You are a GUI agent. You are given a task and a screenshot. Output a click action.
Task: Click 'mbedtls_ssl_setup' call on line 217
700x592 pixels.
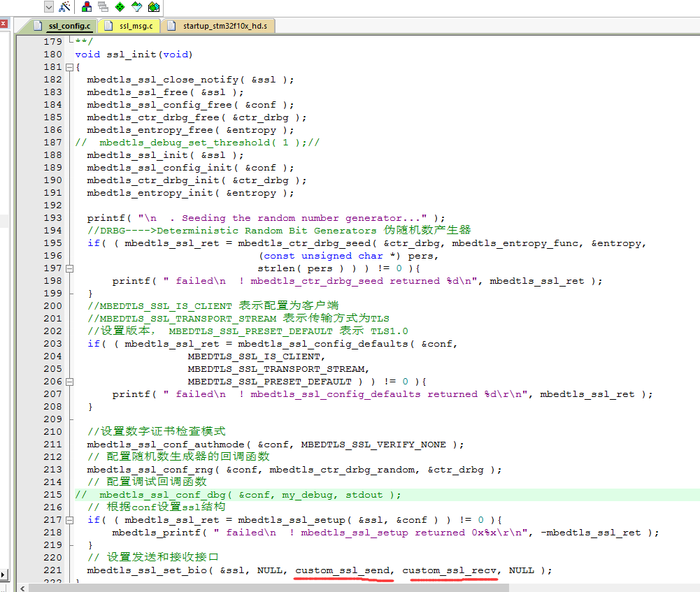tap(292, 520)
